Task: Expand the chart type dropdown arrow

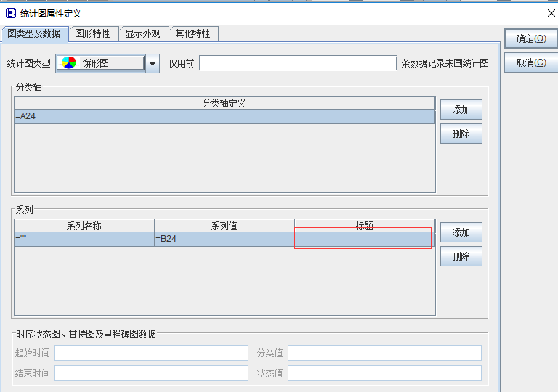Action: point(153,64)
